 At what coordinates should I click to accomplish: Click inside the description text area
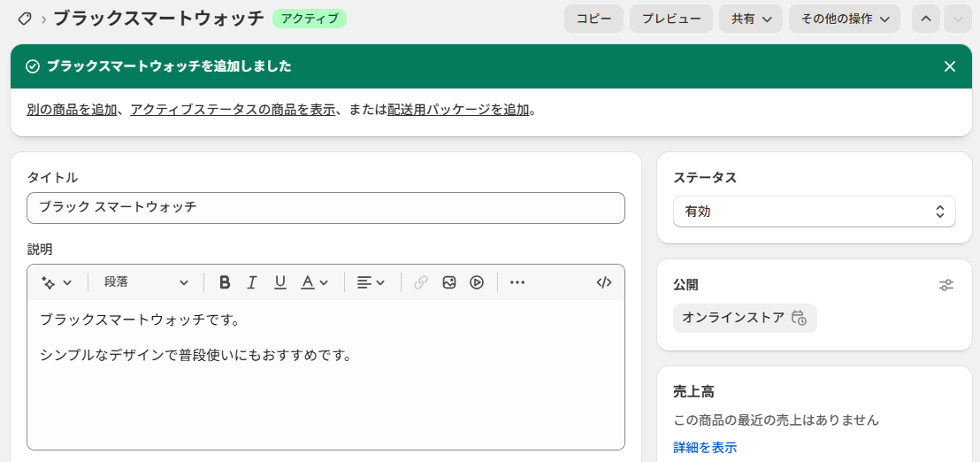325,375
